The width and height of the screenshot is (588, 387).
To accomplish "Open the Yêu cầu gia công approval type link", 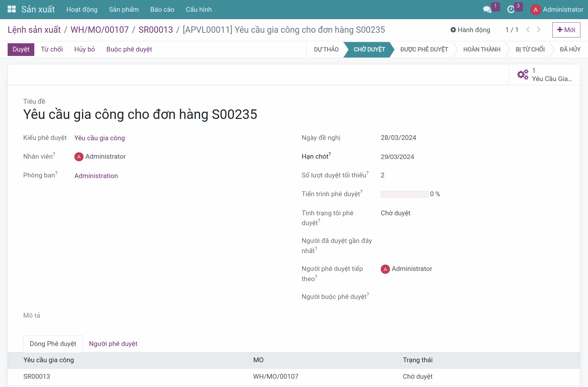I will coord(99,138).
